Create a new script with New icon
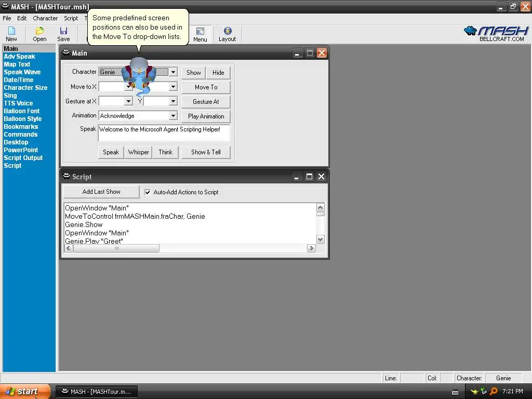 point(11,34)
